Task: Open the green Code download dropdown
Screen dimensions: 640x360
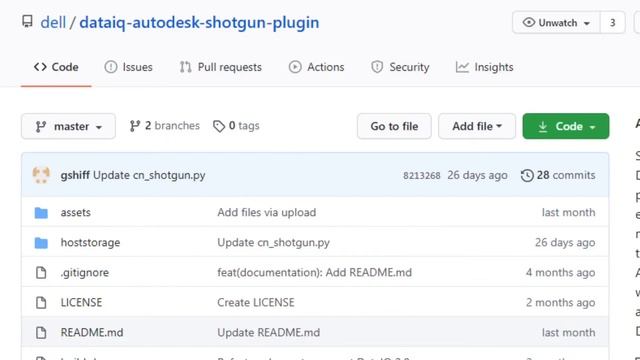Action: pos(566,126)
